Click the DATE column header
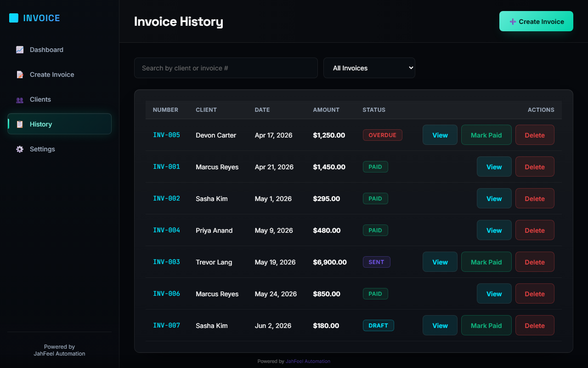 pyautogui.click(x=262, y=110)
